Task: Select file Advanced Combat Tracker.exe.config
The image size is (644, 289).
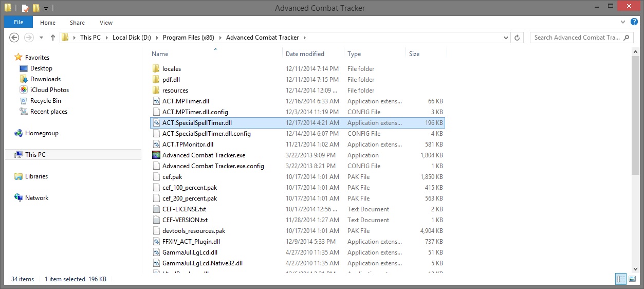Action: (x=213, y=166)
